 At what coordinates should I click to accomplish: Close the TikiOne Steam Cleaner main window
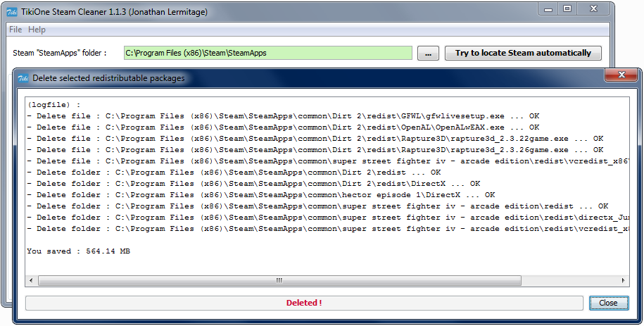(x=593, y=8)
